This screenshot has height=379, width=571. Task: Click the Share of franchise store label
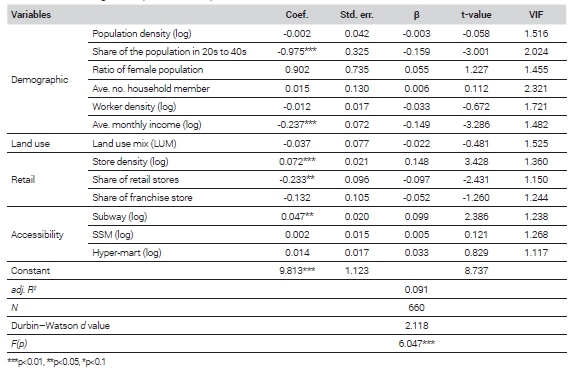click(142, 198)
